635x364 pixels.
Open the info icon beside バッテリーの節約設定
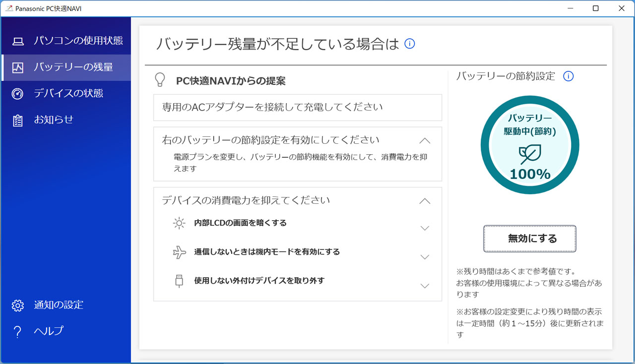(x=569, y=76)
